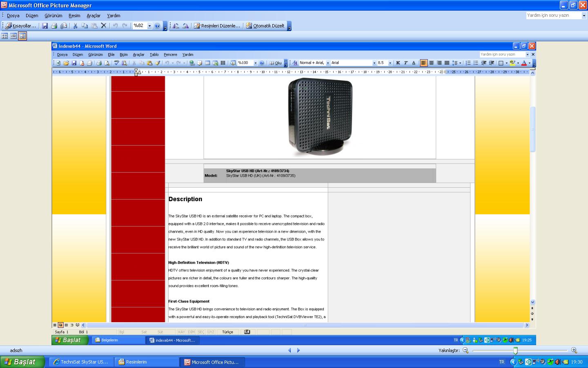
Task: Expand the help search box dropdown arrow
Action: pos(584,16)
